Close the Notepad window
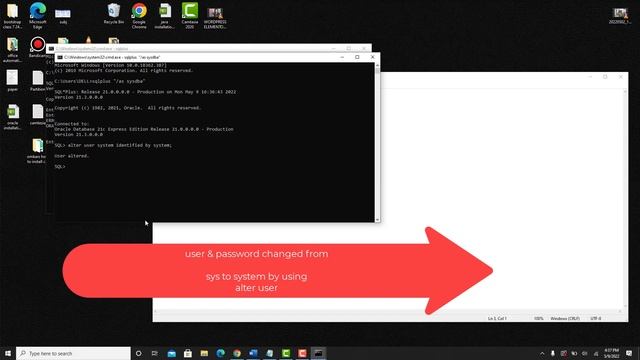This screenshot has height=360, width=640. [x=620, y=77]
